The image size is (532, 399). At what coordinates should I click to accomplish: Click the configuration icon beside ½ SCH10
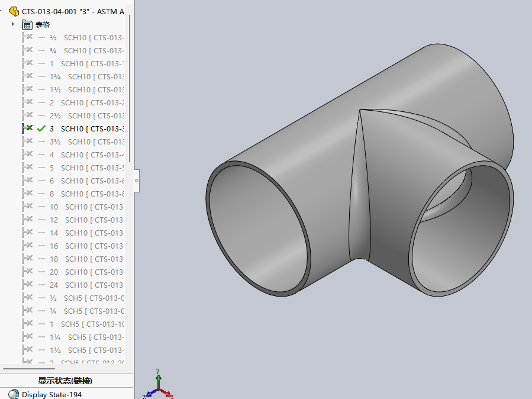tap(27, 37)
